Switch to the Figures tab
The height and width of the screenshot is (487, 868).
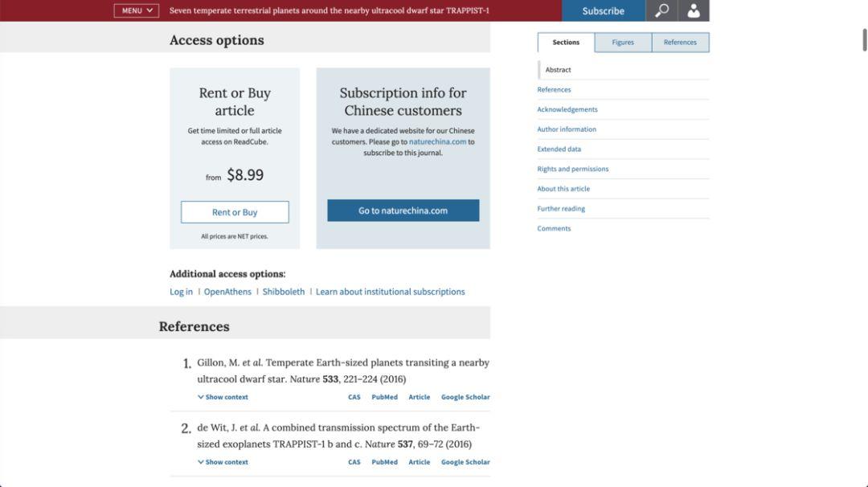coord(623,42)
